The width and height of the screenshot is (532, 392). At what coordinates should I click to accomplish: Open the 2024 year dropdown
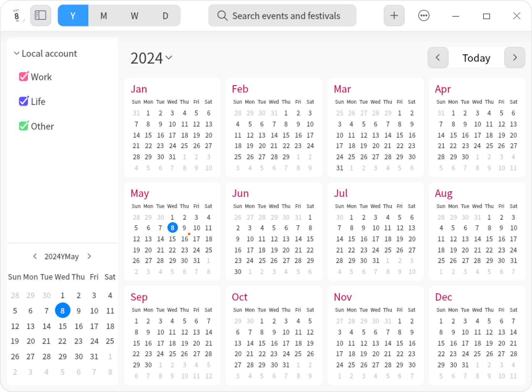pos(151,58)
